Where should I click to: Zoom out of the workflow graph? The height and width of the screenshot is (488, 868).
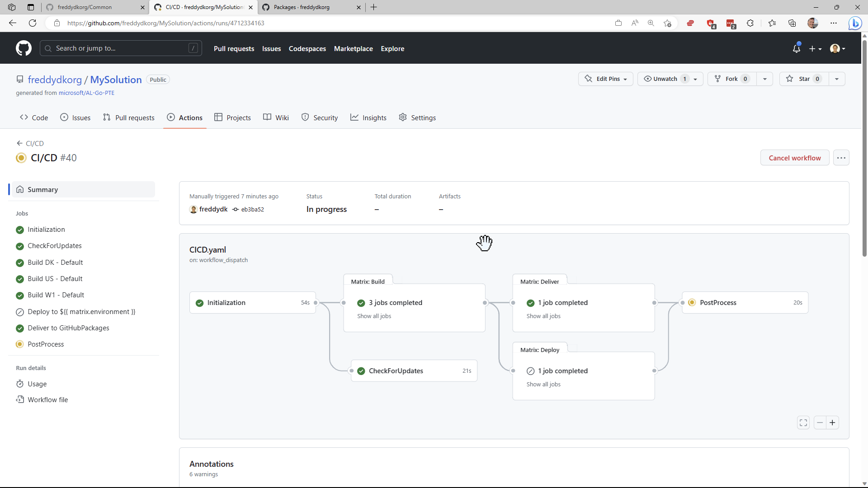819,422
